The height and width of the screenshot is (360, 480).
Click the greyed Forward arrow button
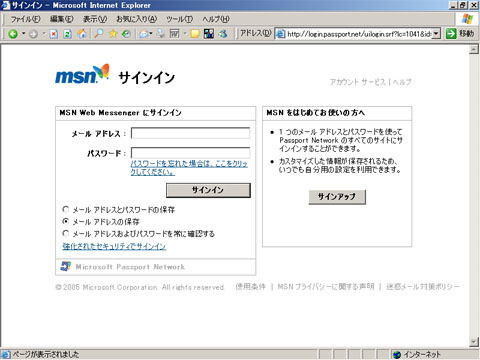coord(33,34)
